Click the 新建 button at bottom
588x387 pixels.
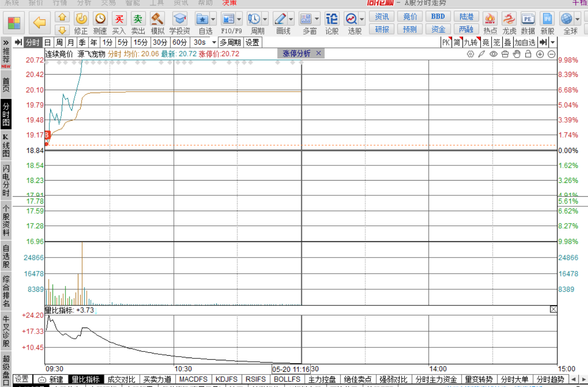(51, 380)
